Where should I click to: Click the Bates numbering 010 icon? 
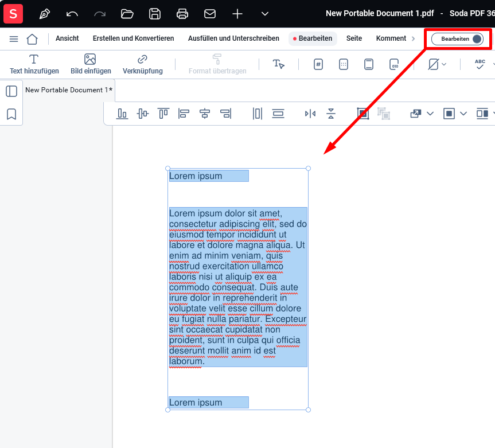[394, 64]
